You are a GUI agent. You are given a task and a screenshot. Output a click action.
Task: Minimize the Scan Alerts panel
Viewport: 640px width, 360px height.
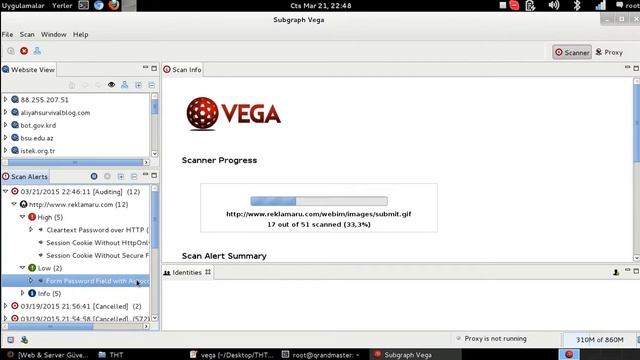145,175
